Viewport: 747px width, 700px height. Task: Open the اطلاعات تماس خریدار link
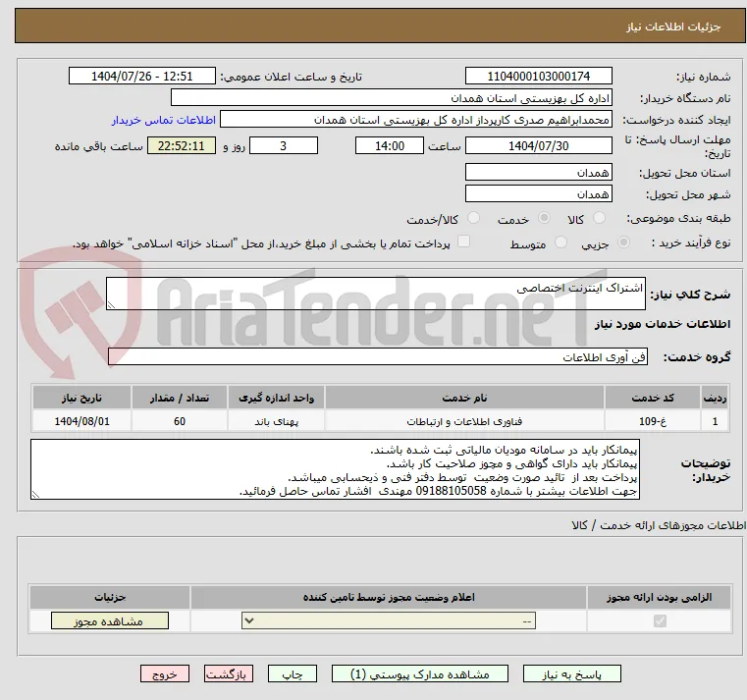[x=164, y=120]
